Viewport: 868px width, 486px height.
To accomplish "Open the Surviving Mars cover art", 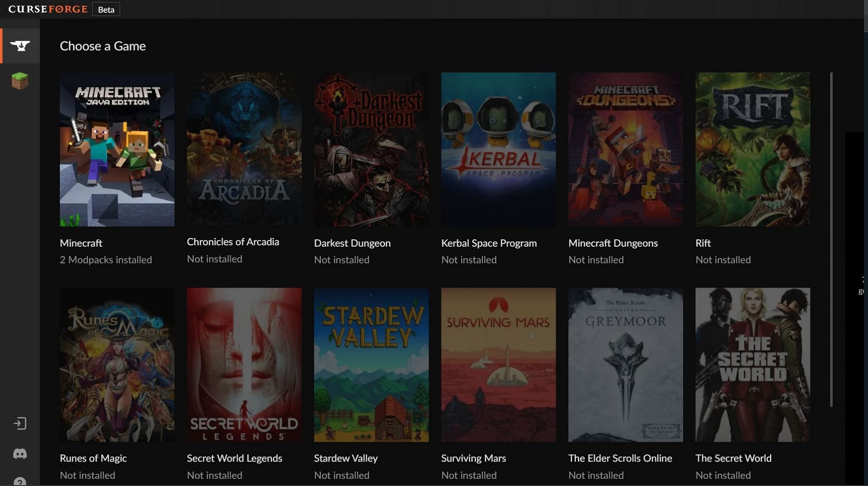I will click(499, 365).
